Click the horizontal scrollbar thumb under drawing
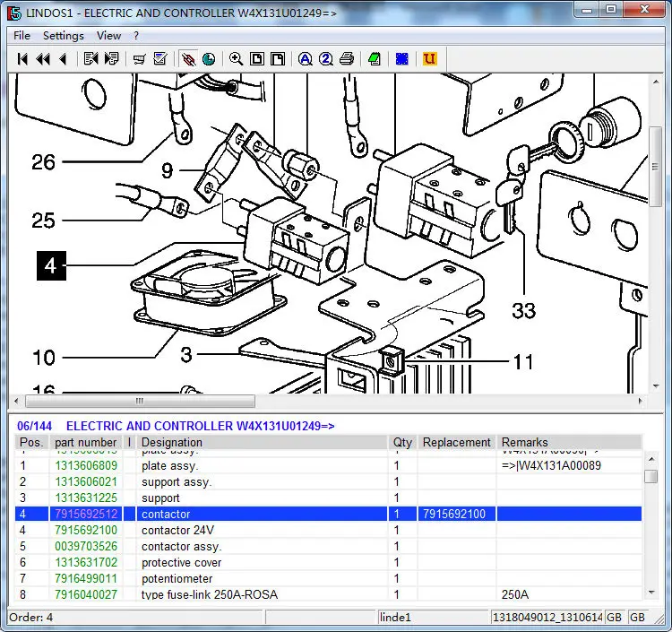672x632 pixels. click(x=140, y=402)
